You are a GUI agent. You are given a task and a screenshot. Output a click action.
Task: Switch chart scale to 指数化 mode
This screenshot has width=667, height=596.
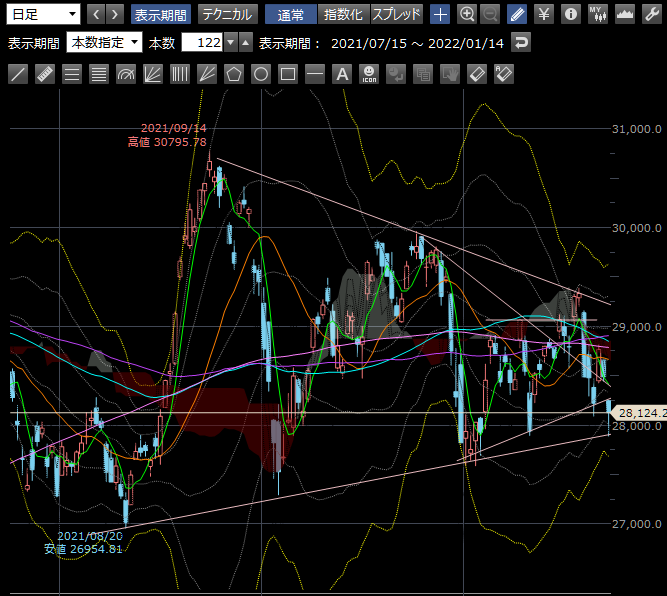pos(342,14)
